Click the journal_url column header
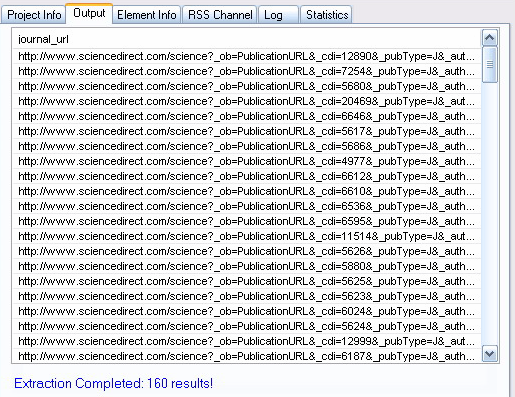 246,39
